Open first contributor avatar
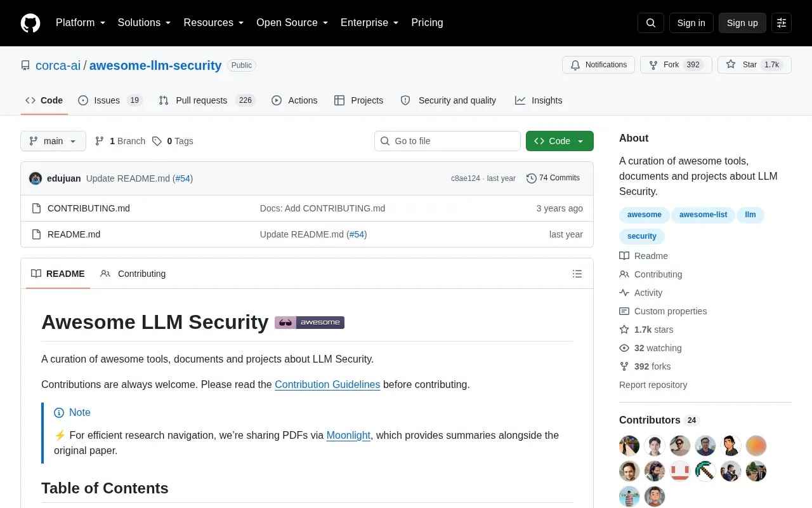 tap(629, 446)
